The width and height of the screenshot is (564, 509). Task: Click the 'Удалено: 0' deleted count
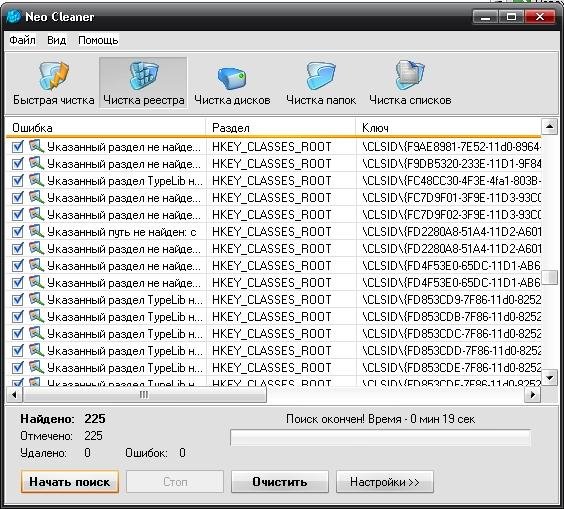(x=55, y=453)
